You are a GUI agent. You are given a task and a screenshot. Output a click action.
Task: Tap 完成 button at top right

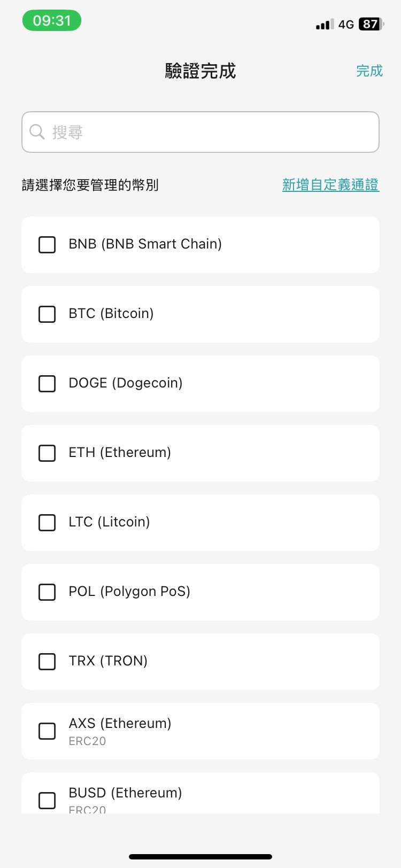(x=369, y=71)
